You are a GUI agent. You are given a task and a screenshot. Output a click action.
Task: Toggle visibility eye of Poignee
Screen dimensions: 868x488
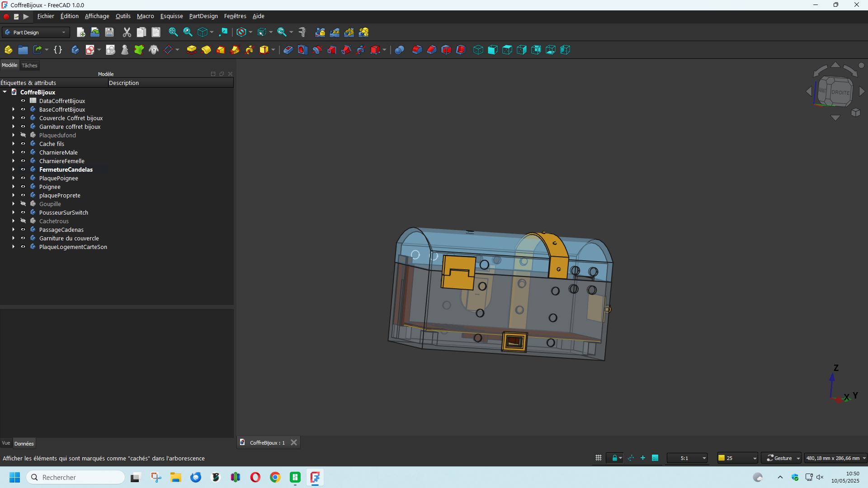click(x=23, y=187)
